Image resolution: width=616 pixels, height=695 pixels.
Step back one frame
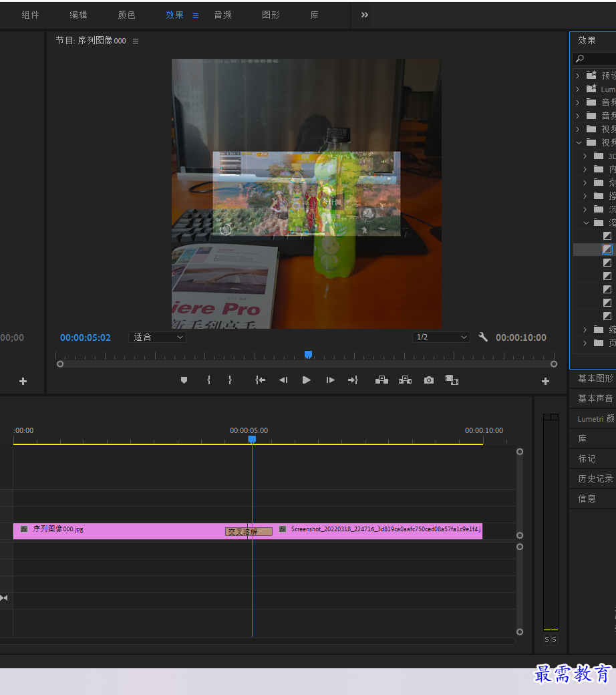[x=283, y=380]
